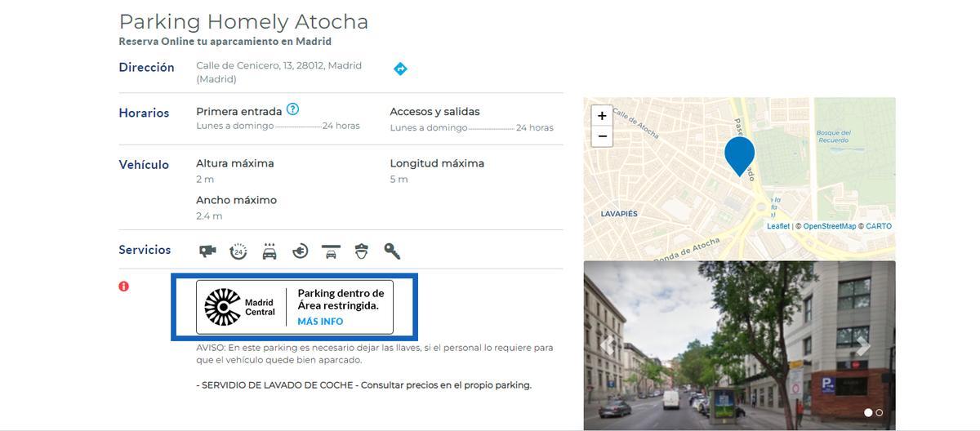The image size is (980, 431).
Task: Go to the previous street photo
Action: 607,346
